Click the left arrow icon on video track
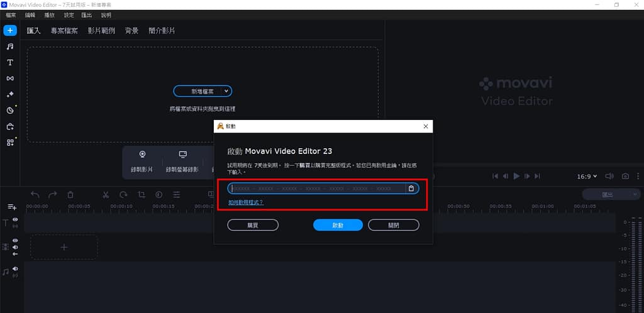644x313 pixels. [16, 254]
